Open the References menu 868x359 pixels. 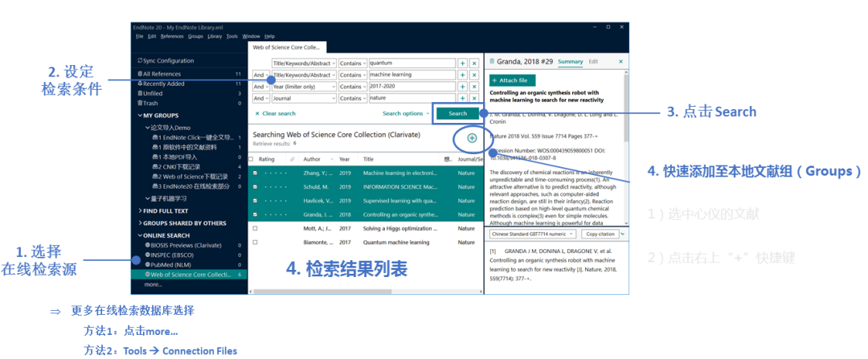point(172,36)
